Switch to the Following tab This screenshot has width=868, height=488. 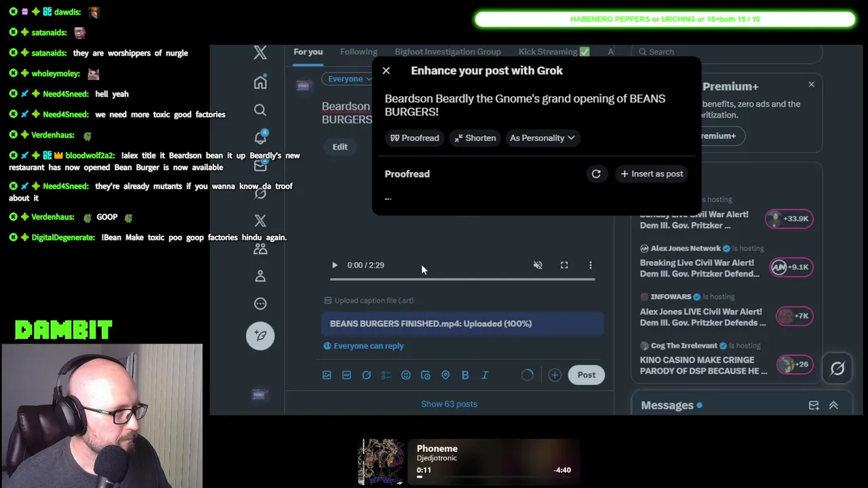pos(359,52)
